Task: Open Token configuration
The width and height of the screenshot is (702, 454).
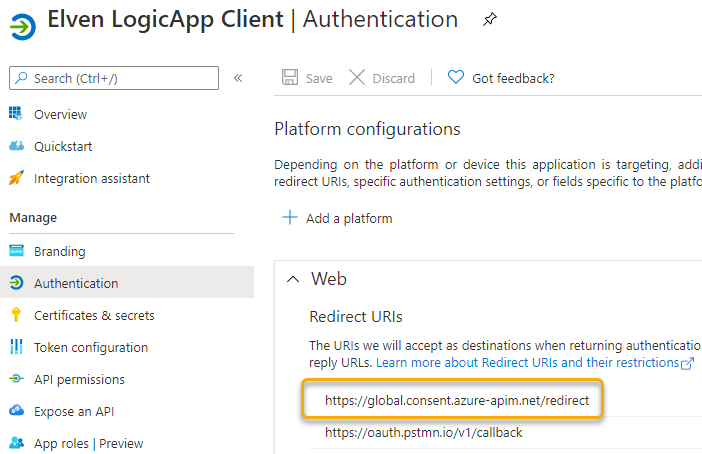Action: click(91, 347)
